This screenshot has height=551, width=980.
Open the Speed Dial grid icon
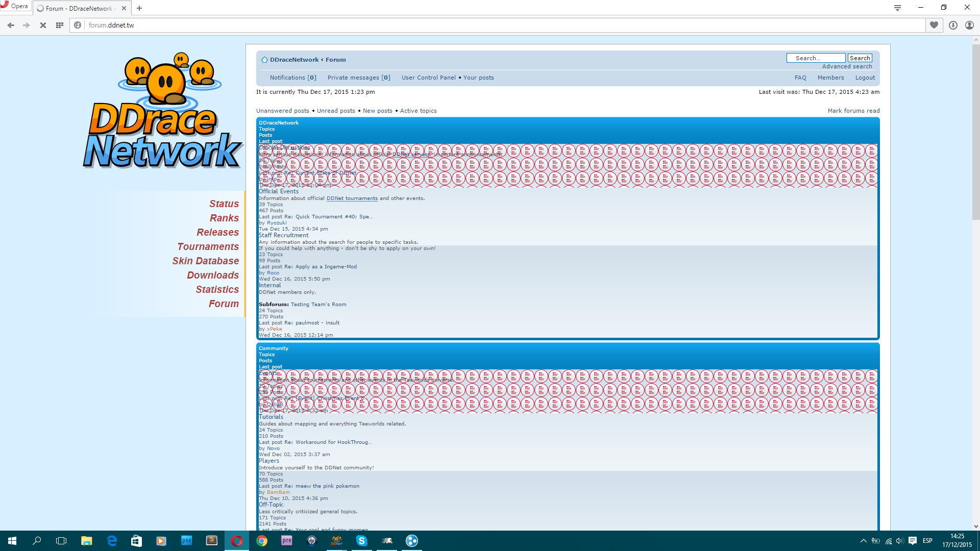pos(60,25)
